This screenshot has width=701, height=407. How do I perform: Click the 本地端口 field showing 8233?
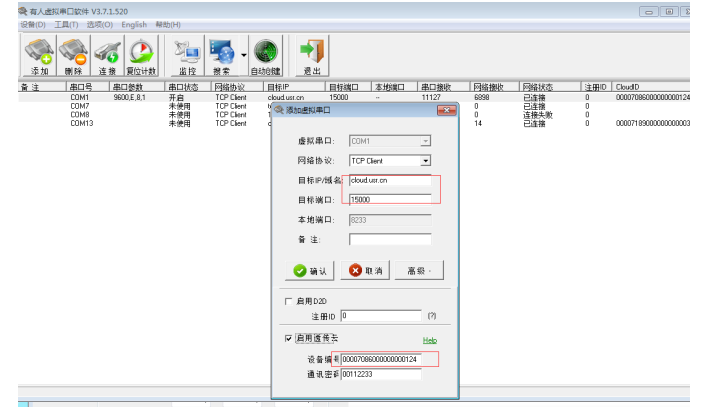coord(390,220)
